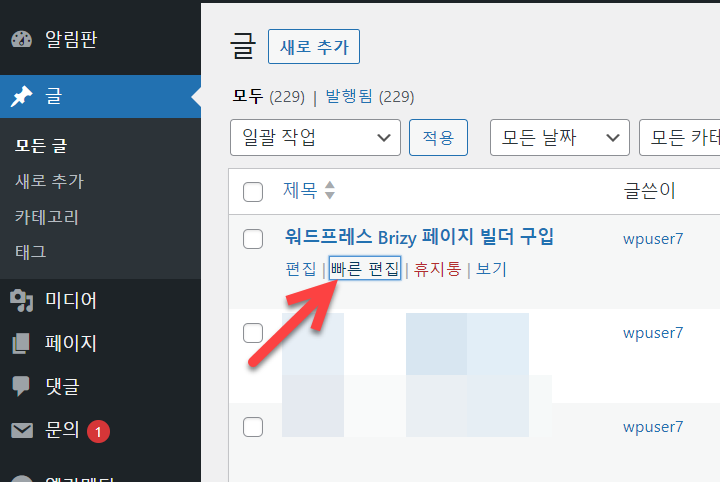
Task: Open the 댓글 speech bubble icon
Action: [x=21, y=386]
